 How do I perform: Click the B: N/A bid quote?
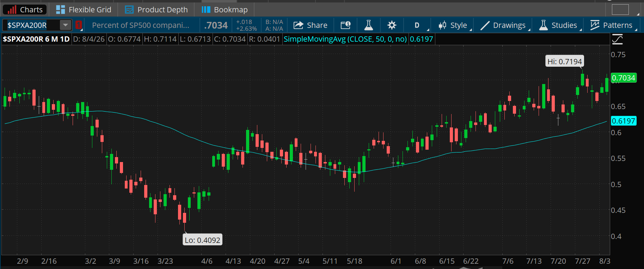[x=274, y=22]
